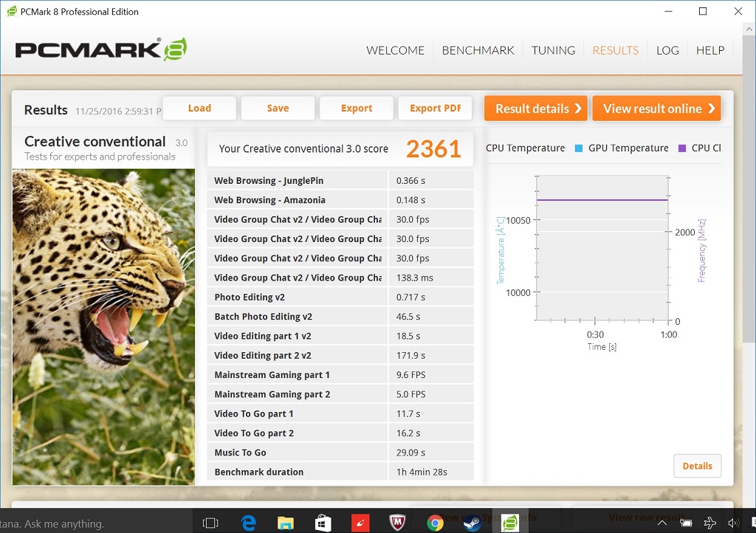
Task: Open Result details
Action: [x=536, y=109]
